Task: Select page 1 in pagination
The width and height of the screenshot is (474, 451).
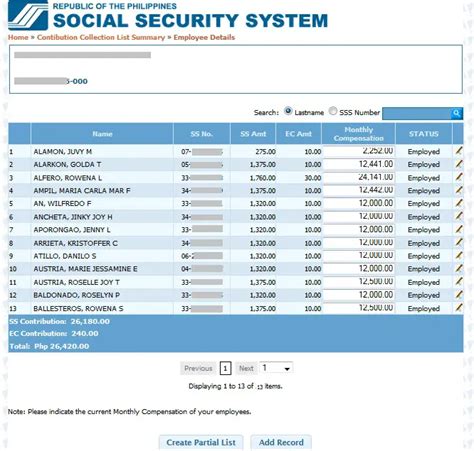Action: coord(225,368)
